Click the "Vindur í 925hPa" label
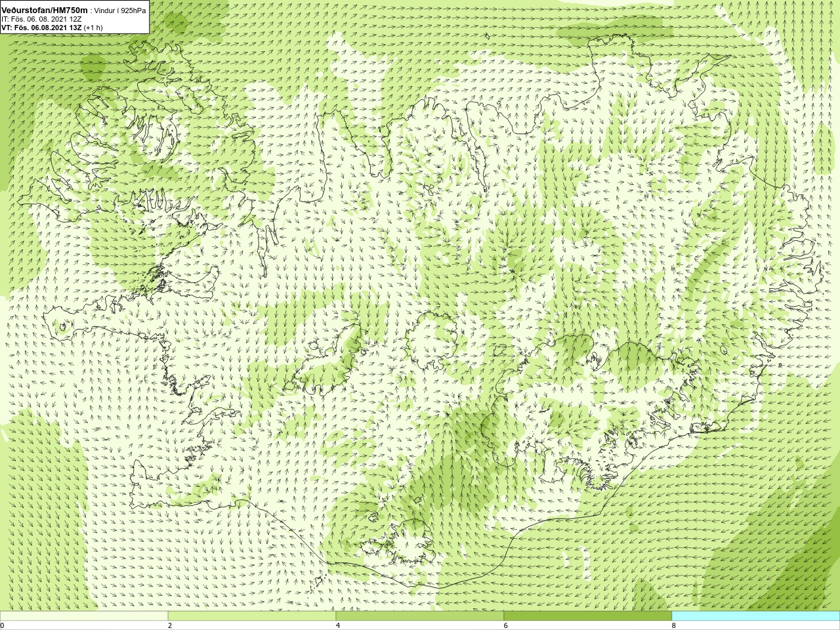The width and height of the screenshot is (840, 630). tap(120, 10)
